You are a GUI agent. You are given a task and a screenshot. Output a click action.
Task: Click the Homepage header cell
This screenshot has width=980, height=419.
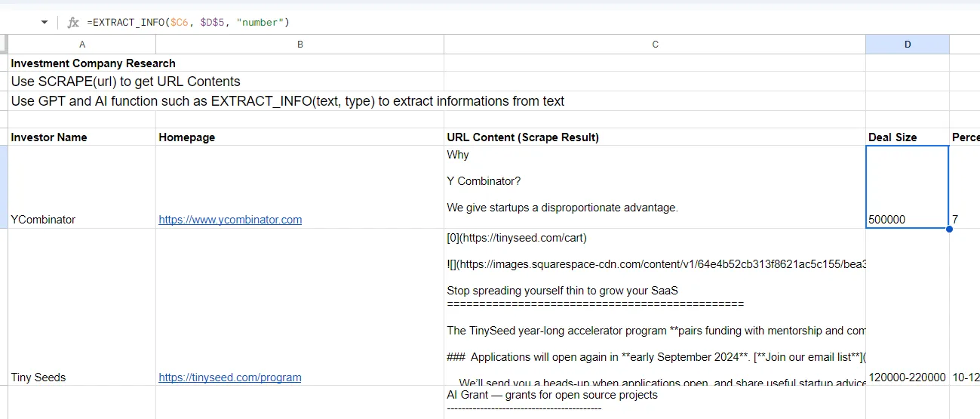pos(187,137)
